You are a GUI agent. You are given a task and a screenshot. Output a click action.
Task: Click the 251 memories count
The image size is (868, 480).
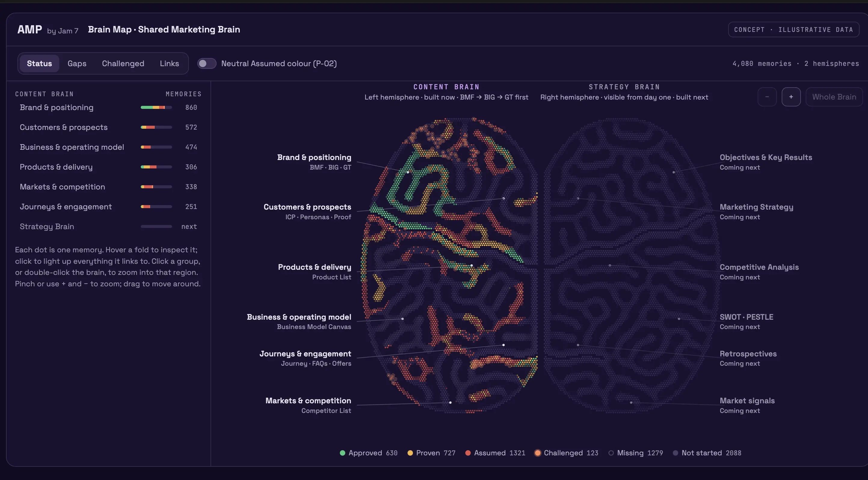pos(191,207)
